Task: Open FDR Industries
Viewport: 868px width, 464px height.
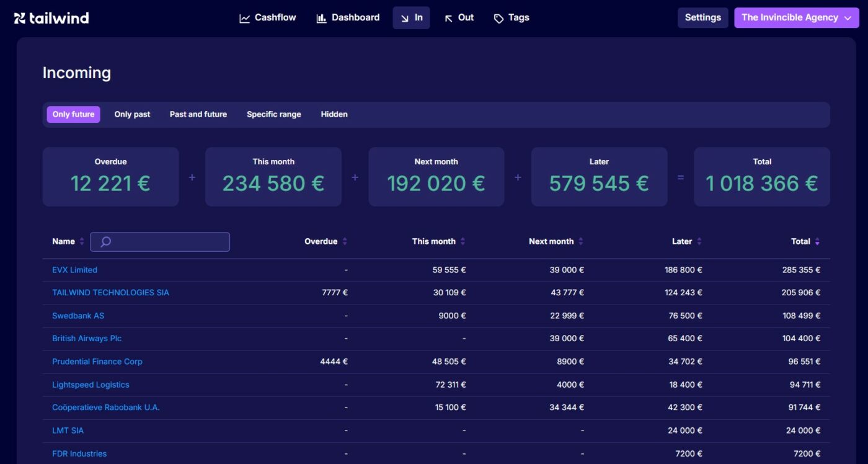Action: click(x=79, y=453)
